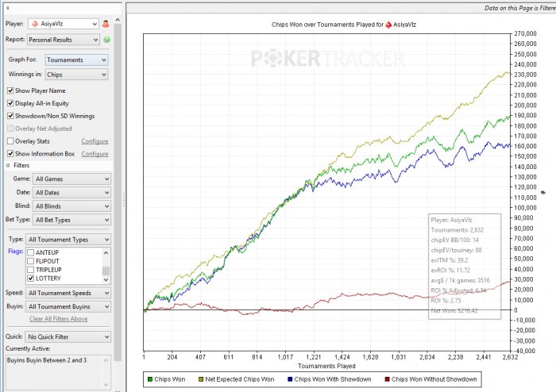Open the Graph For Tournaments dropdown
The height and width of the screenshot is (392, 556).
(x=75, y=60)
